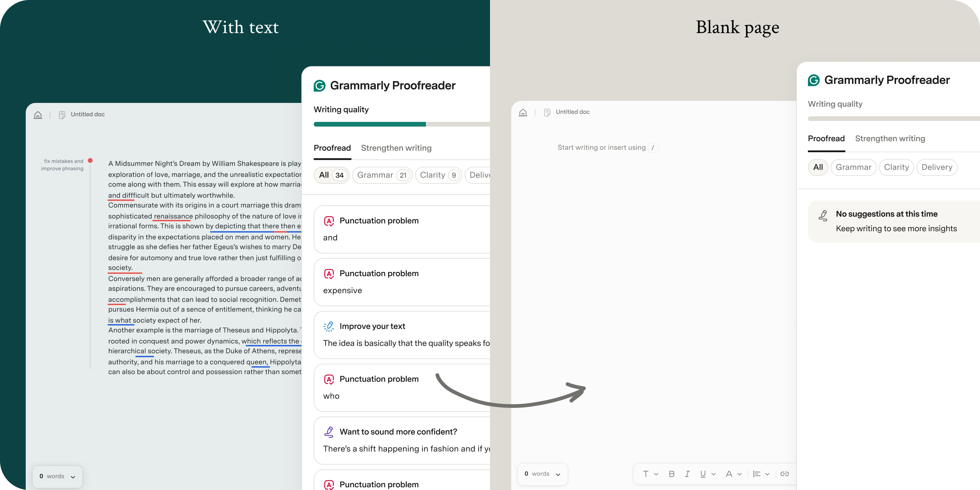Open the Punctuation problem card for 'expensive'
Viewport: 980px width, 490px height.
coord(402,282)
